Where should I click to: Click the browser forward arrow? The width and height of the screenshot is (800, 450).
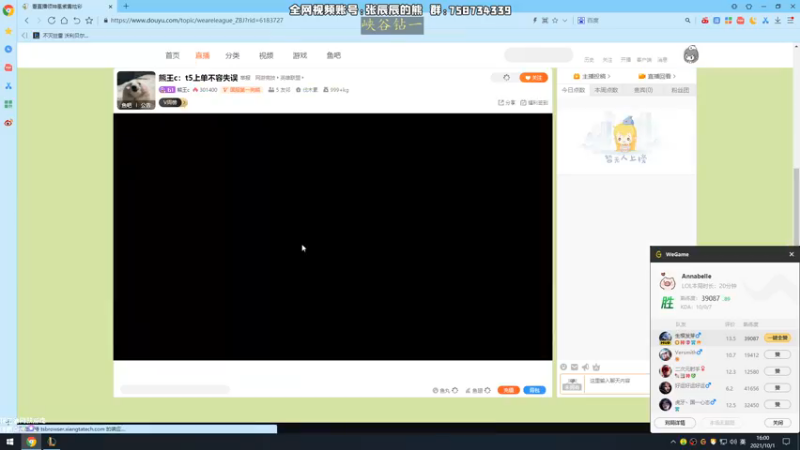click(38, 20)
